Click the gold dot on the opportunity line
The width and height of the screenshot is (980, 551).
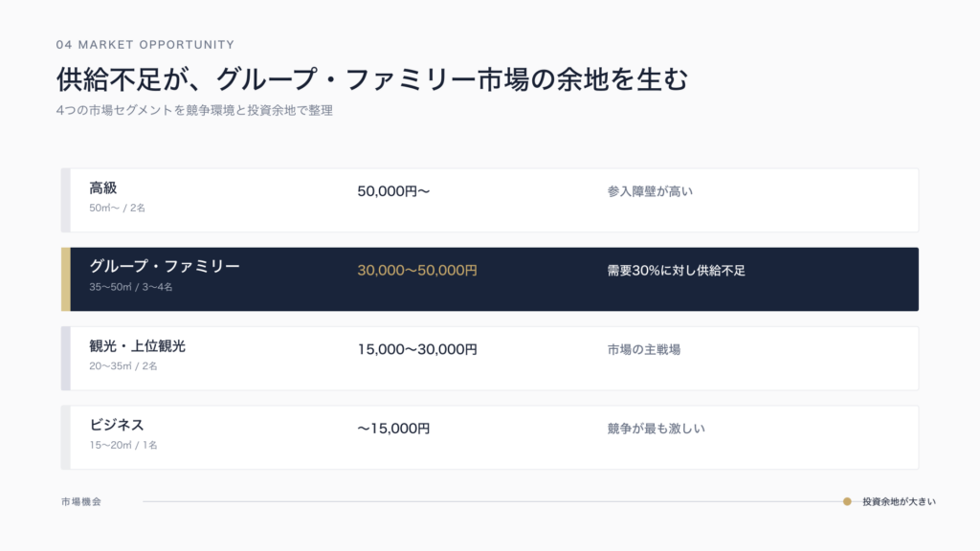point(847,501)
